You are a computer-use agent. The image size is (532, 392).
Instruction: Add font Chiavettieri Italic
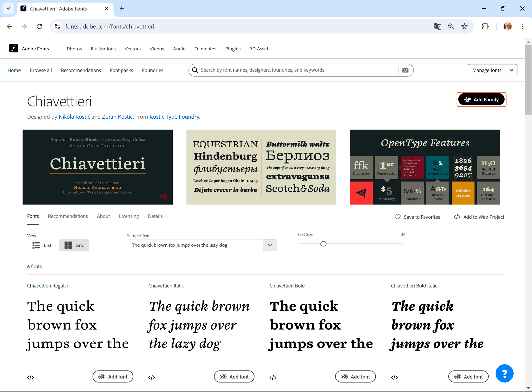[x=234, y=377]
